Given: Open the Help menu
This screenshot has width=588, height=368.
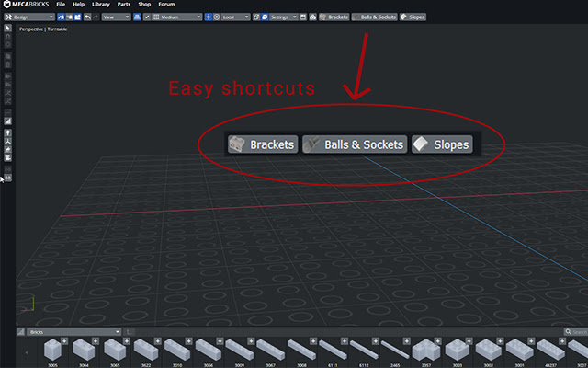Looking at the screenshot, I should pyautogui.click(x=79, y=5).
